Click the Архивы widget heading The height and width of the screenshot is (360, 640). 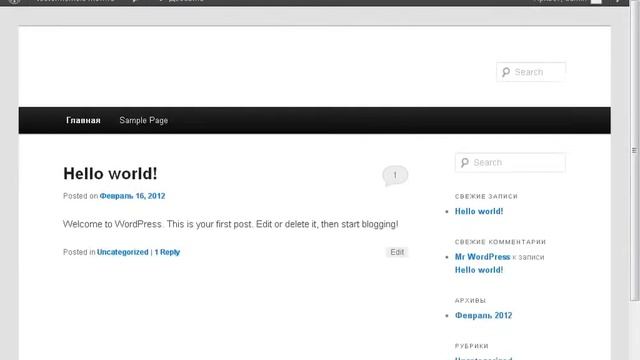[x=470, y=300]
